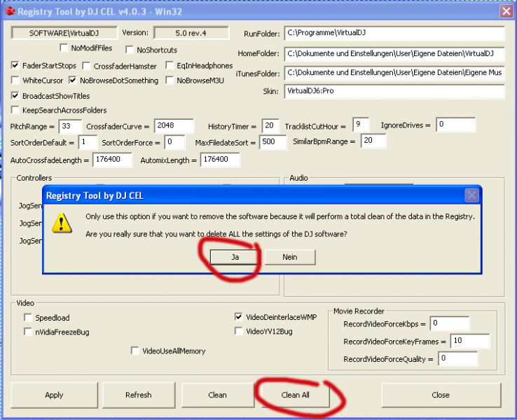Click the HomeFolder path field

[x=394, y=54]
